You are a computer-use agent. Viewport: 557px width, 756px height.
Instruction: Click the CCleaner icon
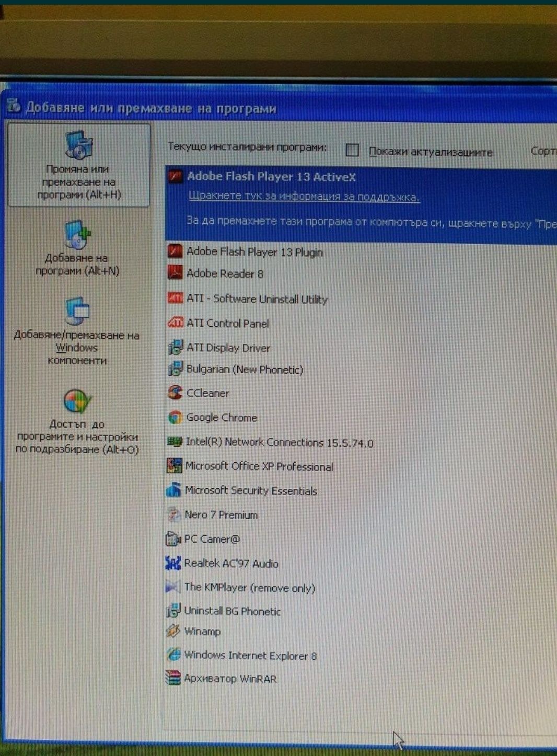pos(175,393)
